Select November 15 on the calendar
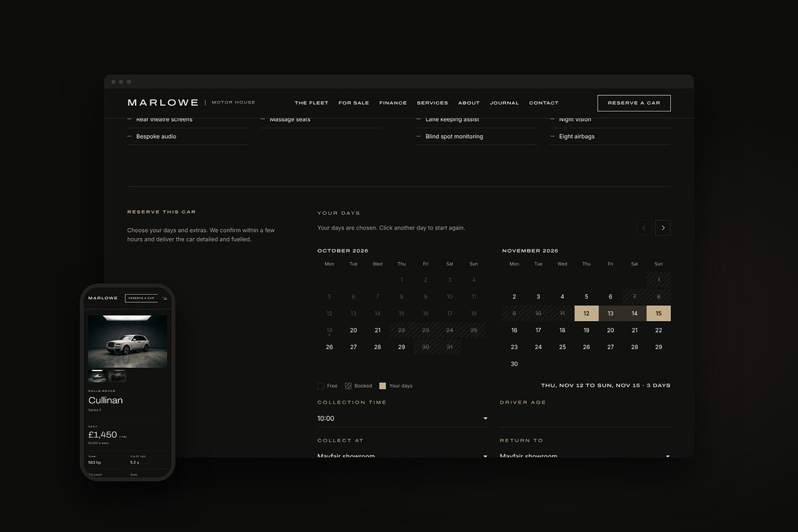Viewport: 798px width, 532px height. pos(658,313)
